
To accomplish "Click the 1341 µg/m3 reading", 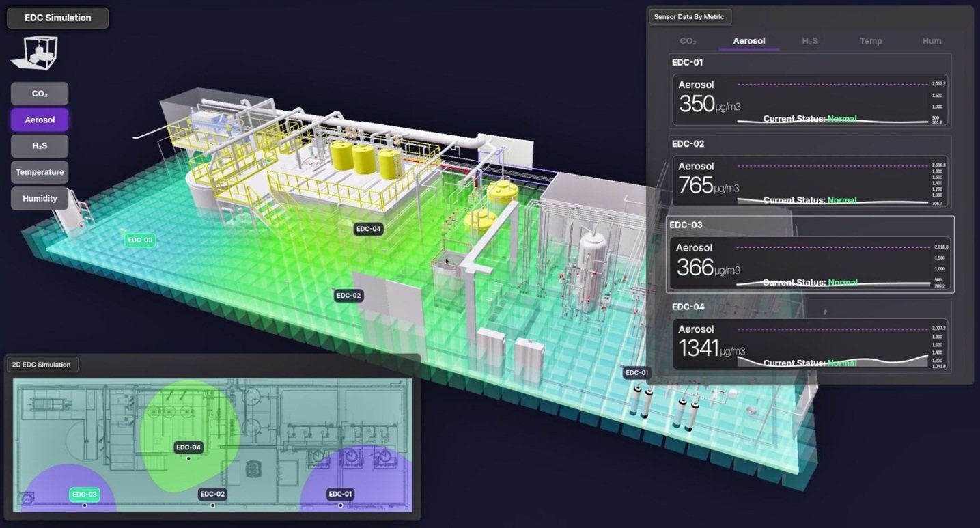I will pos(712,349).
